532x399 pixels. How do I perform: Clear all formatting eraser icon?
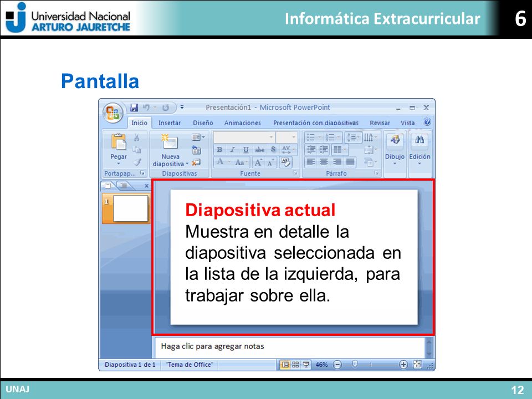coord(285,162)
